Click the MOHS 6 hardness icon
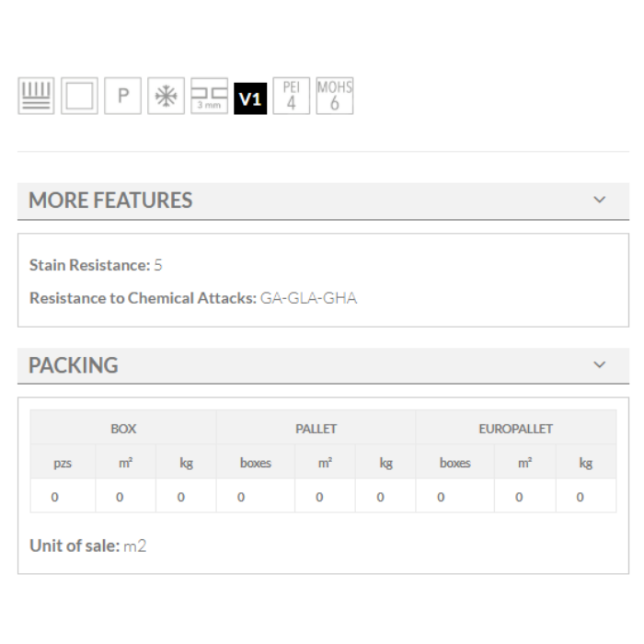Image resolution: width=644 pixels, height=644 pixels. pos(334,97)
